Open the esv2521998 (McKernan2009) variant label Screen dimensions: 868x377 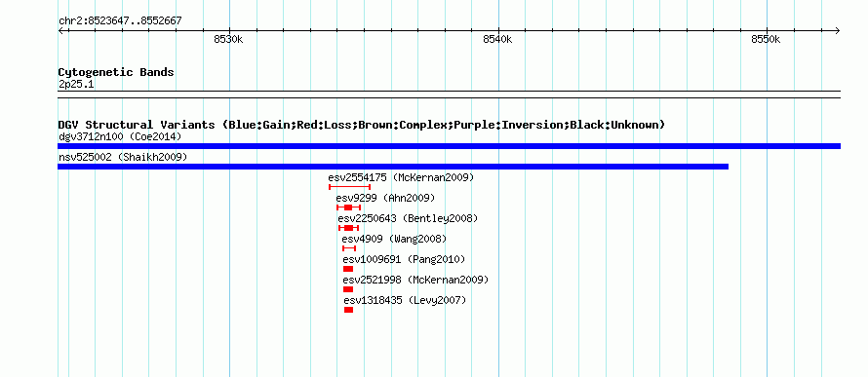click(415, 280)
